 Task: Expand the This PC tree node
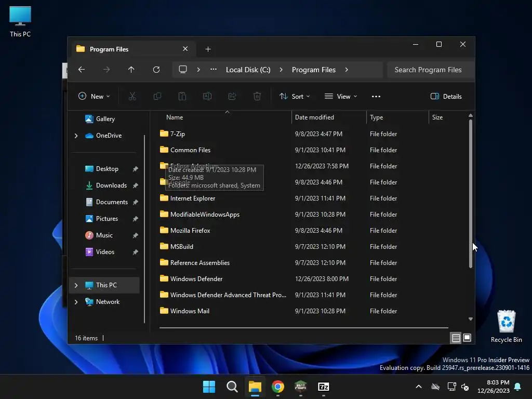[x=76, y=285]
